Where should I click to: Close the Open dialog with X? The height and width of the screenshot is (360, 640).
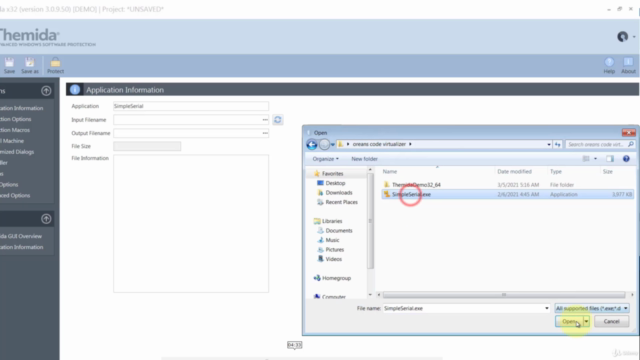629,133
